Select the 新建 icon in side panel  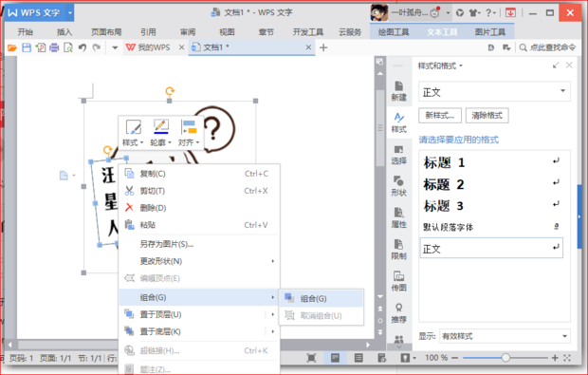tap(398, 91)
